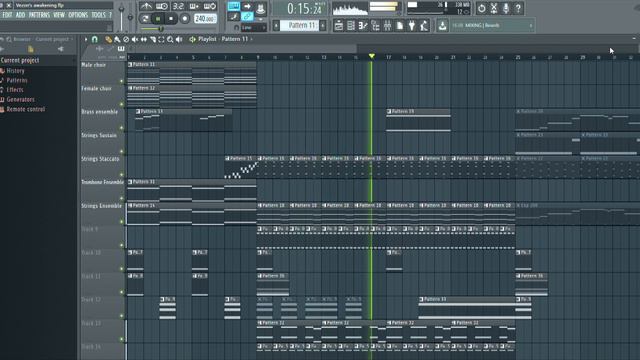Image resolution: width=640 pixels, height=360 pixels.
Task: Open the EDIT menu
Action: click(7, 15)
